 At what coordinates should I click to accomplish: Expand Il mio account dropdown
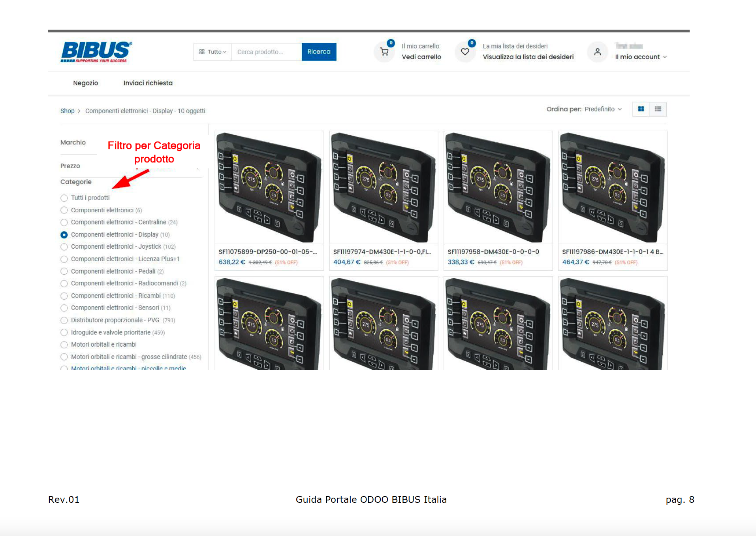click(x=641, y=57)
